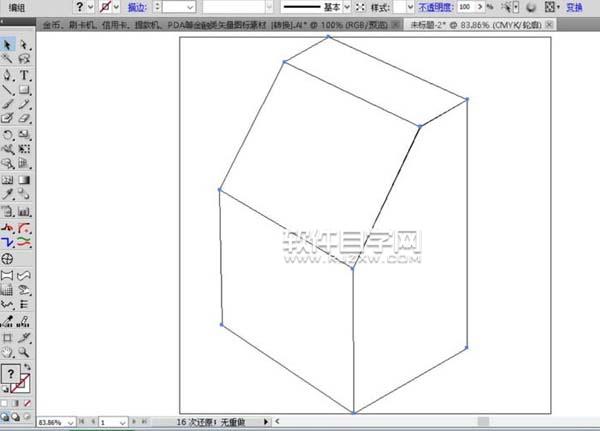Open the stroke color dropdown in control bar
This screenshot has height=431, width=600.
[x=116, y=7]
